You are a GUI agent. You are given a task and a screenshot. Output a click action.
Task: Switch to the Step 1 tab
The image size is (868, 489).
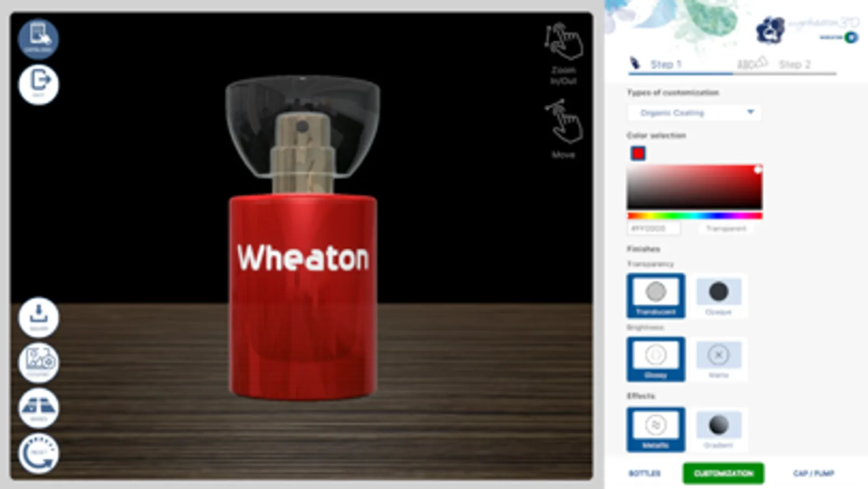pos(666,64)
